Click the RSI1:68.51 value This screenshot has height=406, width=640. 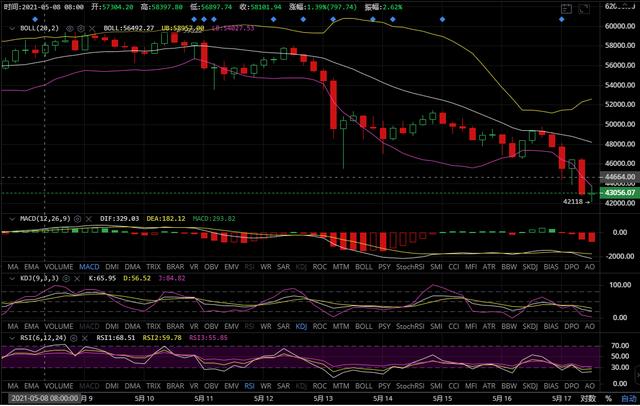point(116,338)
